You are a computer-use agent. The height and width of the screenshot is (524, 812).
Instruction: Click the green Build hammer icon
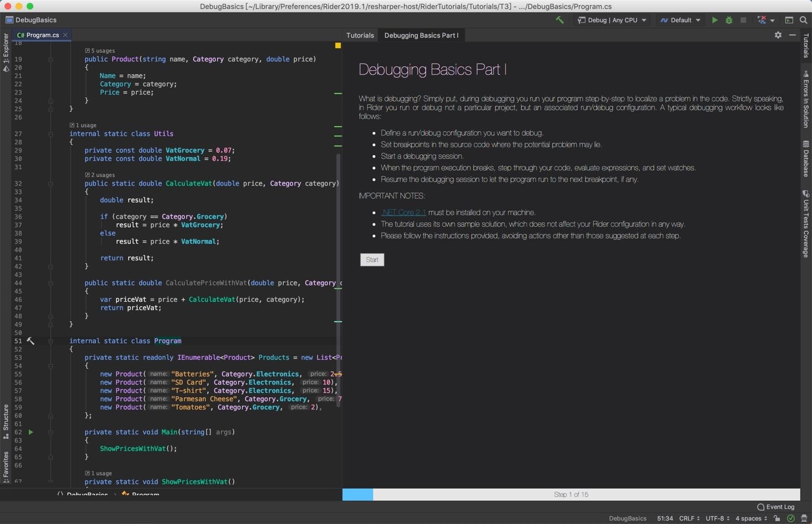click(x=560, y=20)
